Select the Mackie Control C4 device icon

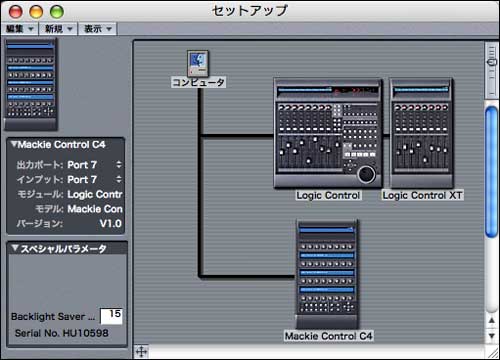pos(328,274)
